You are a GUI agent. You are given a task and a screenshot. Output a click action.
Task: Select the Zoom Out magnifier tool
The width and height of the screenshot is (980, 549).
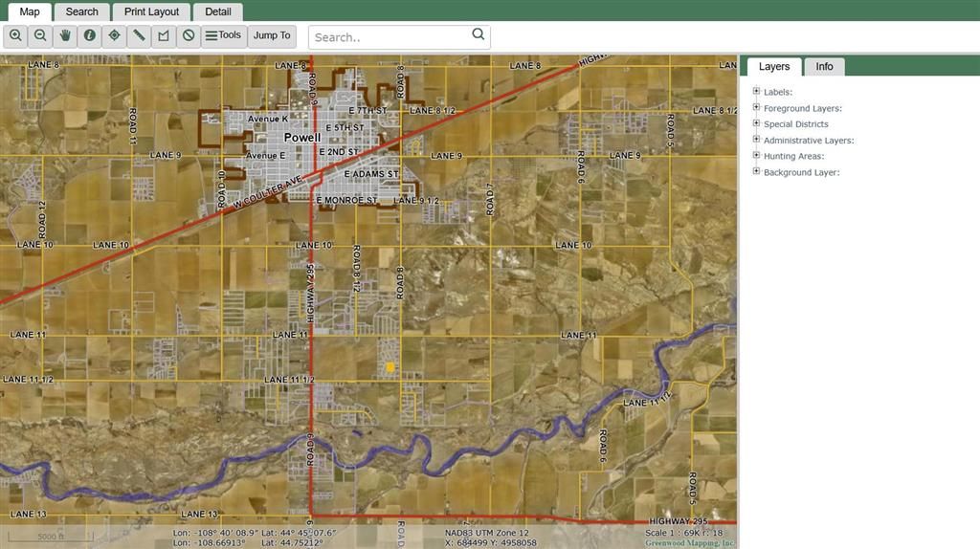40,36
